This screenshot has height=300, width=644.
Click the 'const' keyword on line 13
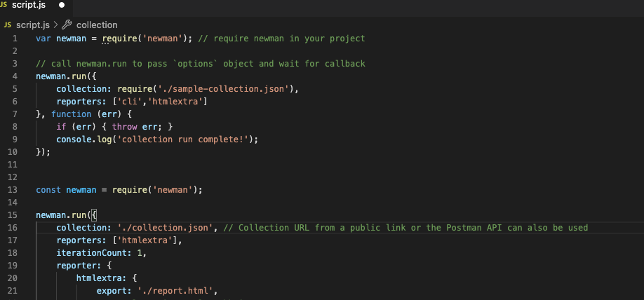click(x=48, y=189)
